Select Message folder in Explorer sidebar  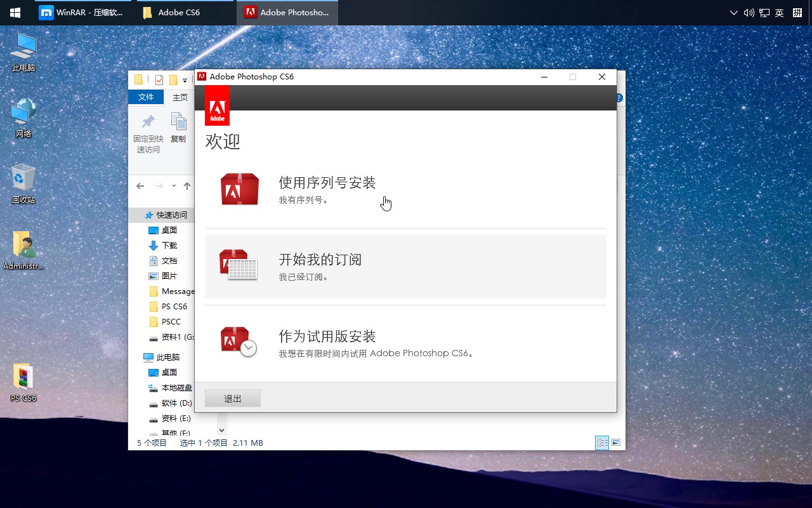point(171,291)
